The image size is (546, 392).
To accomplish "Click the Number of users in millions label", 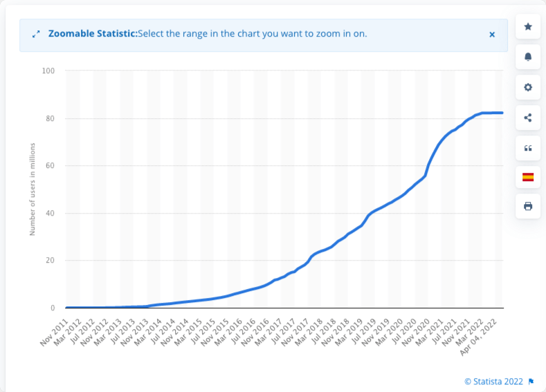I will [x=33, y=189].
